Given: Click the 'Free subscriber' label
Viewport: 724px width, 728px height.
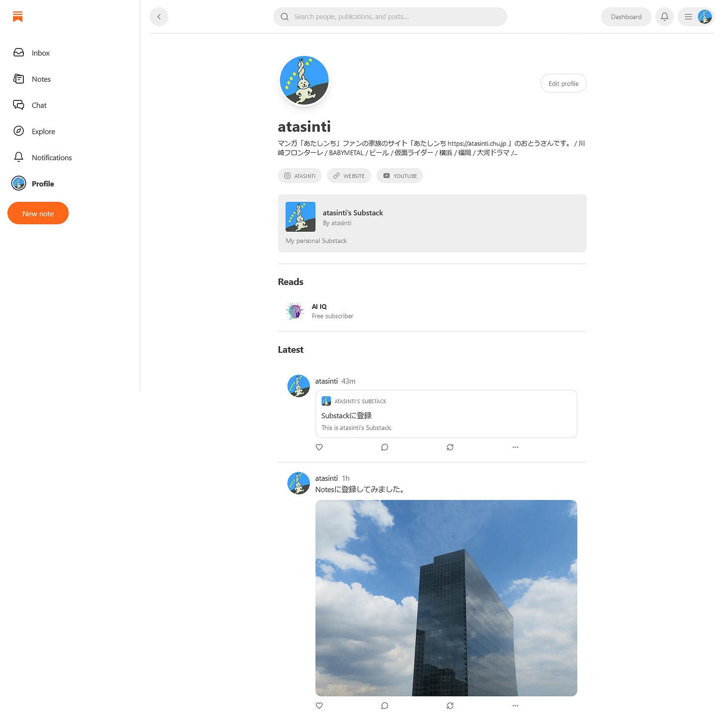Looking at the screenshot, I should [333, 316].
